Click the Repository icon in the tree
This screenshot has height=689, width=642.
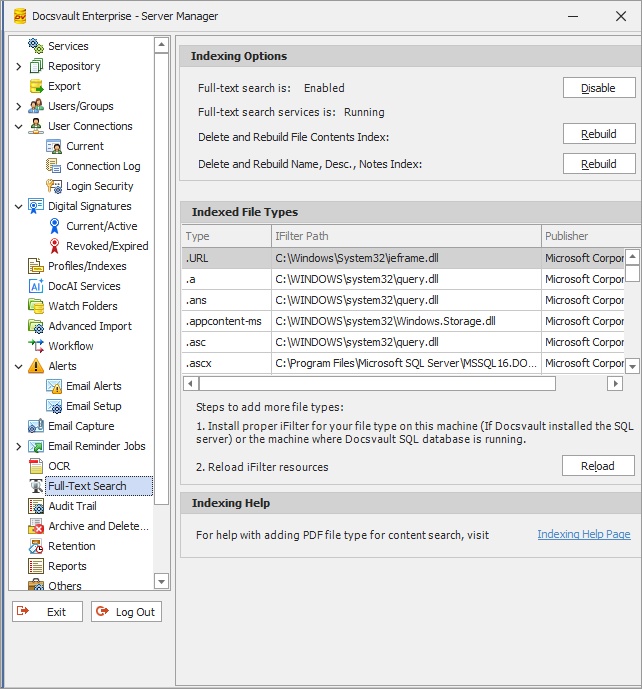pyautogui.click(x=36, y=66)
